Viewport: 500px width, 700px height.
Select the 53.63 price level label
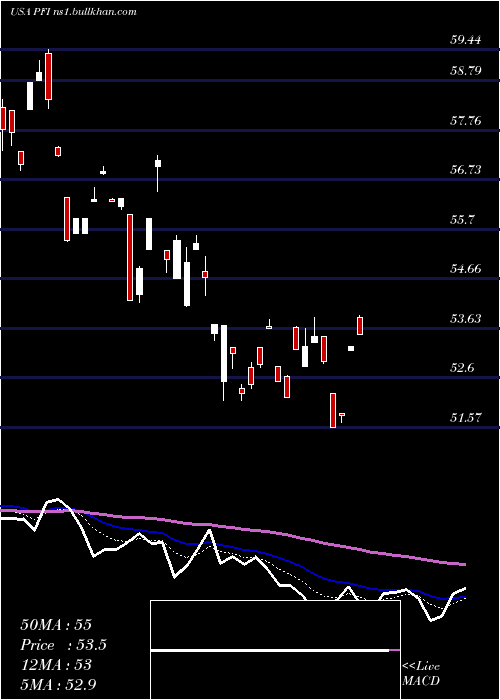click(x=466, y=319)
